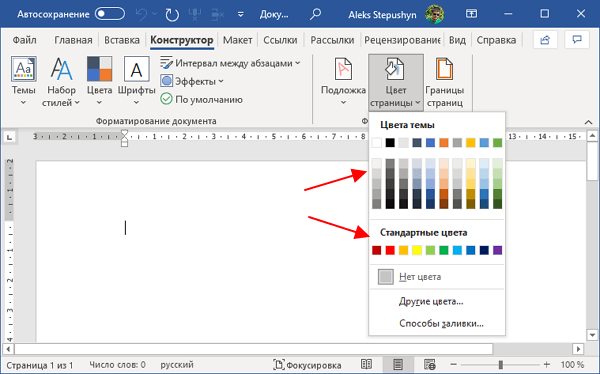Open the Набор стилей style set

coord(61,81)
